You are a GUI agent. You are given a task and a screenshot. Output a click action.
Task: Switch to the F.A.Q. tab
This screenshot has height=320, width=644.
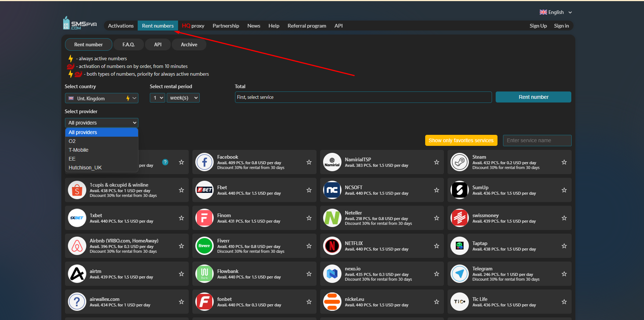(x=129, y=44)
